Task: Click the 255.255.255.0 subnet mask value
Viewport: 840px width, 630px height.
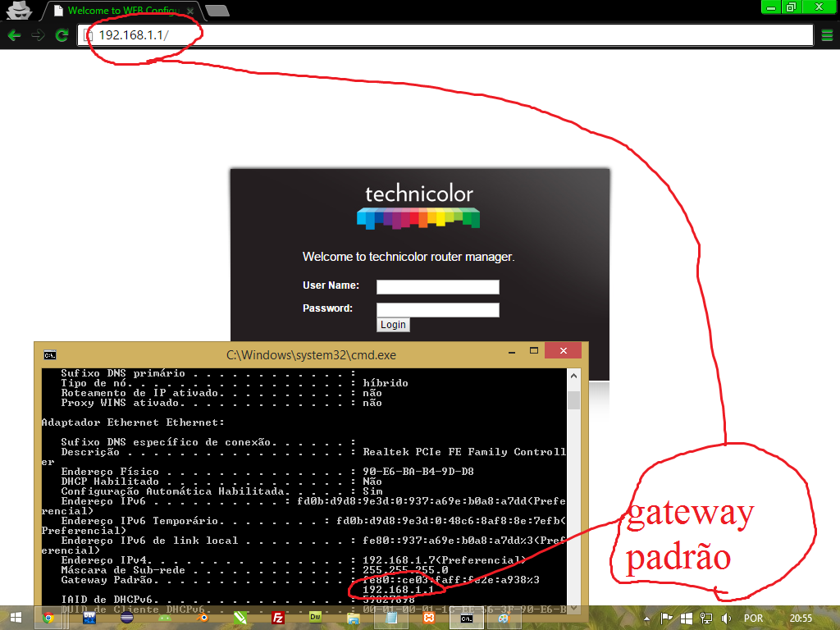Action: [405, 570]
